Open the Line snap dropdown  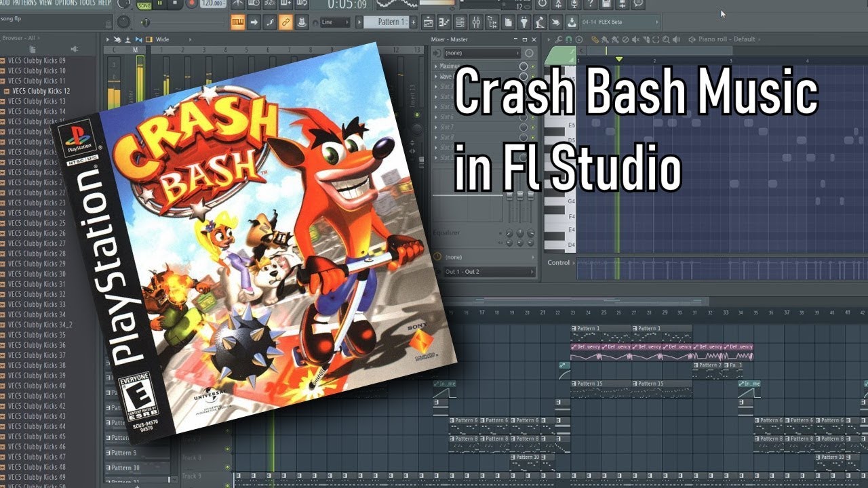click(x=335, y=22)
